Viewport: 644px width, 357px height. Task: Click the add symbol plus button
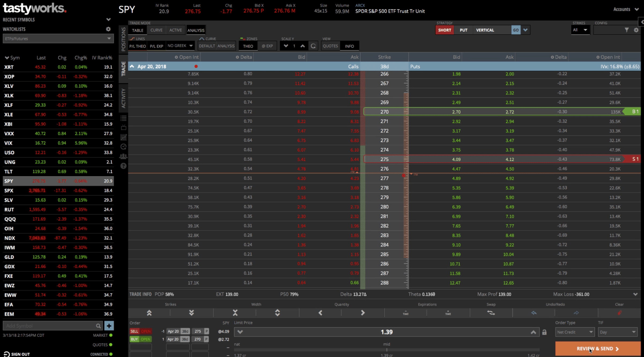109,326
